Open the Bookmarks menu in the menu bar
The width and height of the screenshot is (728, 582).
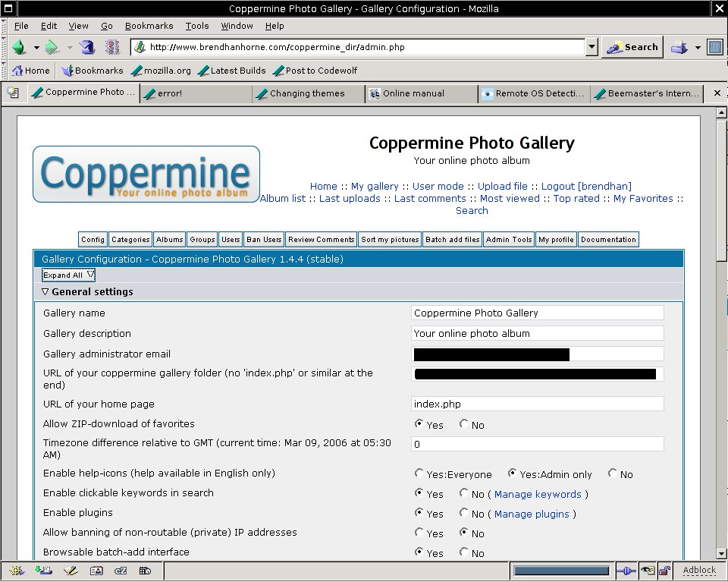coord(149,26)
